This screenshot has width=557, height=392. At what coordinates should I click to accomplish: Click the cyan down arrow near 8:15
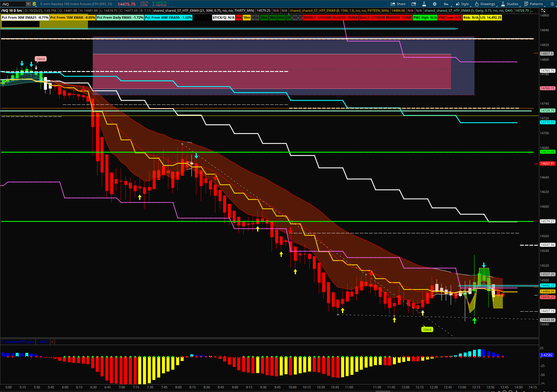(x=196, y=156)
